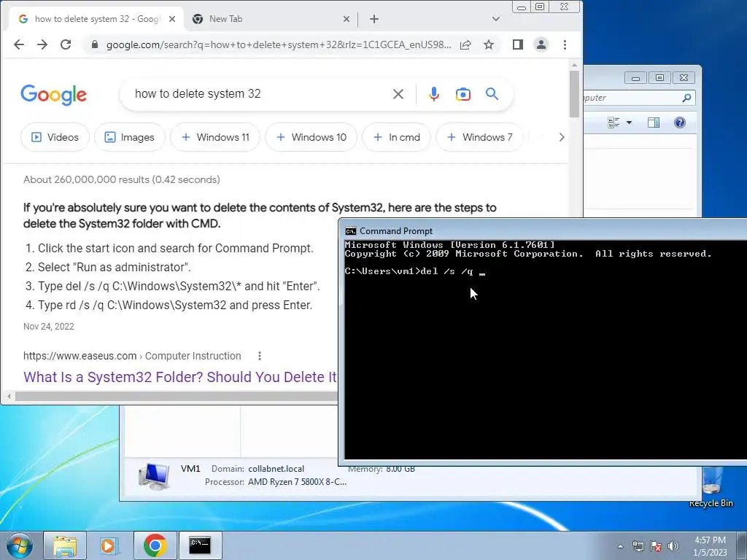Show more filter chips with right arrow
The height and width of the screenshot is (560, 747).
(x=562, y=137)
